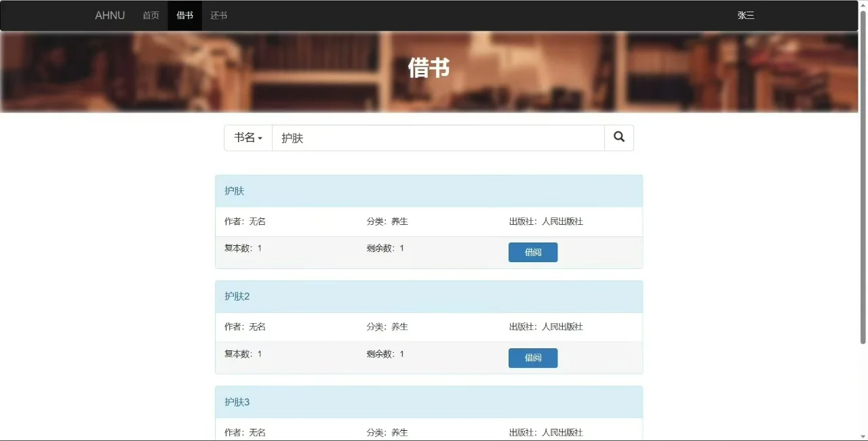Screen dimensions: 868x441
Task: Click 借阅 button for book 护肤
Action: tap(532, 251)
